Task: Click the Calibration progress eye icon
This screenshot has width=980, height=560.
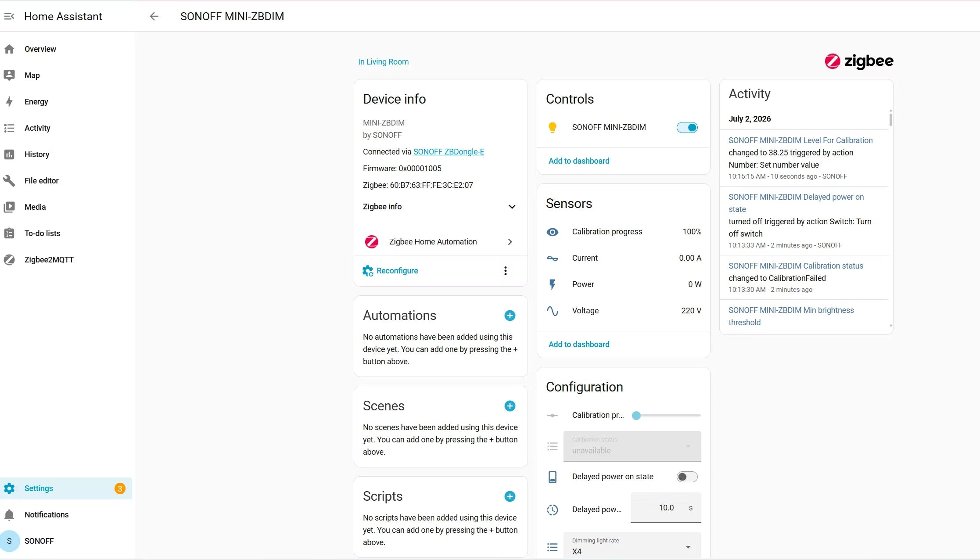Action: coord(553,232)
